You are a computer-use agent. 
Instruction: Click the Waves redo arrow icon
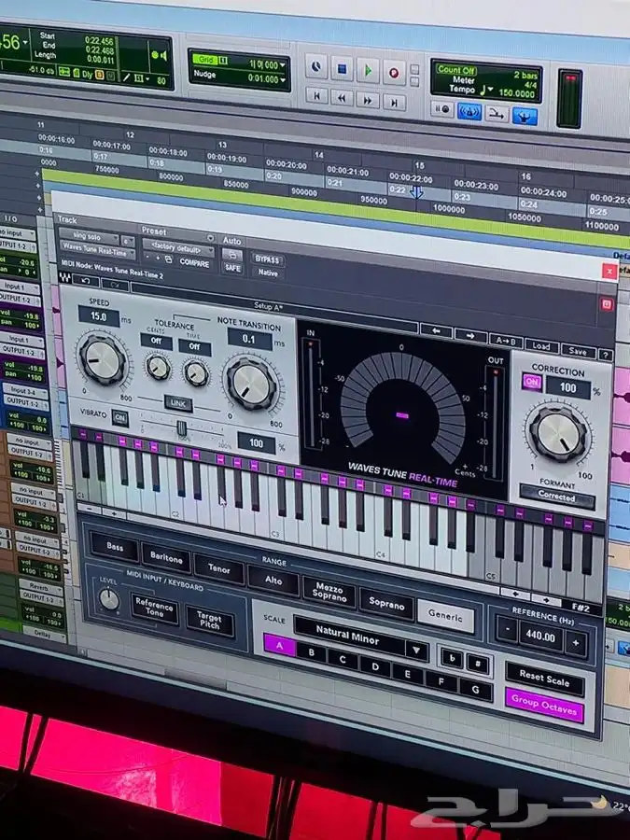pyautogui.click(x=115, y=284)
